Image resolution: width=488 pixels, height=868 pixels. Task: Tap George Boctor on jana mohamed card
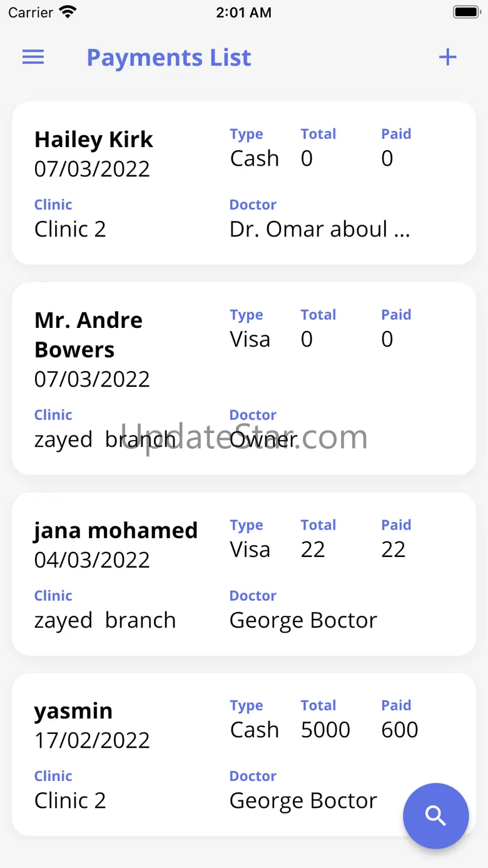(303, 620)
